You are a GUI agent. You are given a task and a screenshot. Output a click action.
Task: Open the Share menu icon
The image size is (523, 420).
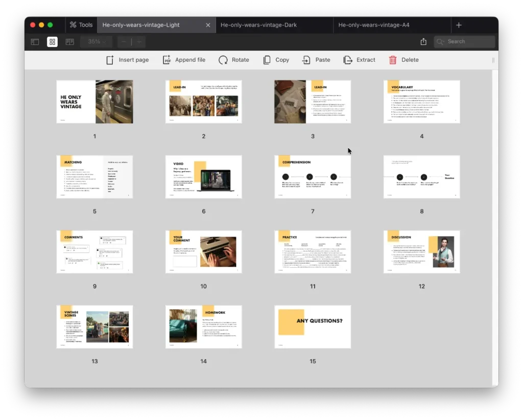[423, 42]
